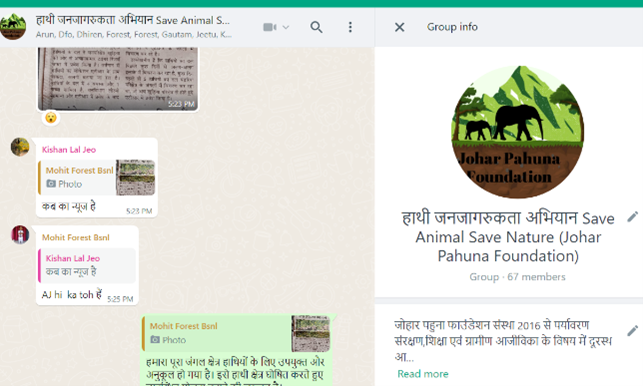The width and height of the screenshot is (643, 386).
Task: Click the group title in the chat header
Action: click(132, 20)
